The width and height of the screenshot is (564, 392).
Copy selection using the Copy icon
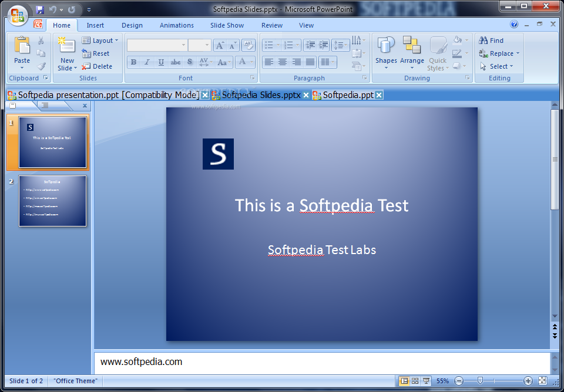(41, 53)
